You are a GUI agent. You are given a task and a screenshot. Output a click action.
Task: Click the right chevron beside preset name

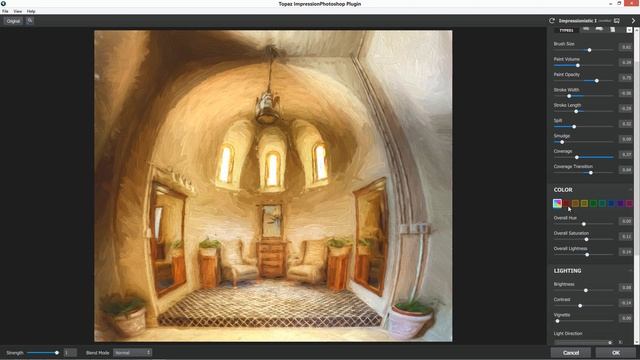(633, 21)
